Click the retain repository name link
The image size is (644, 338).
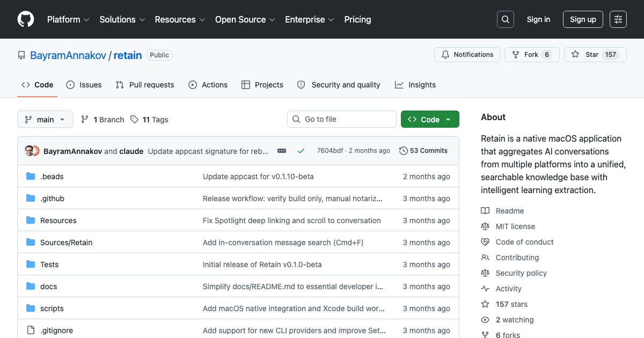click(x=128, y=55)
